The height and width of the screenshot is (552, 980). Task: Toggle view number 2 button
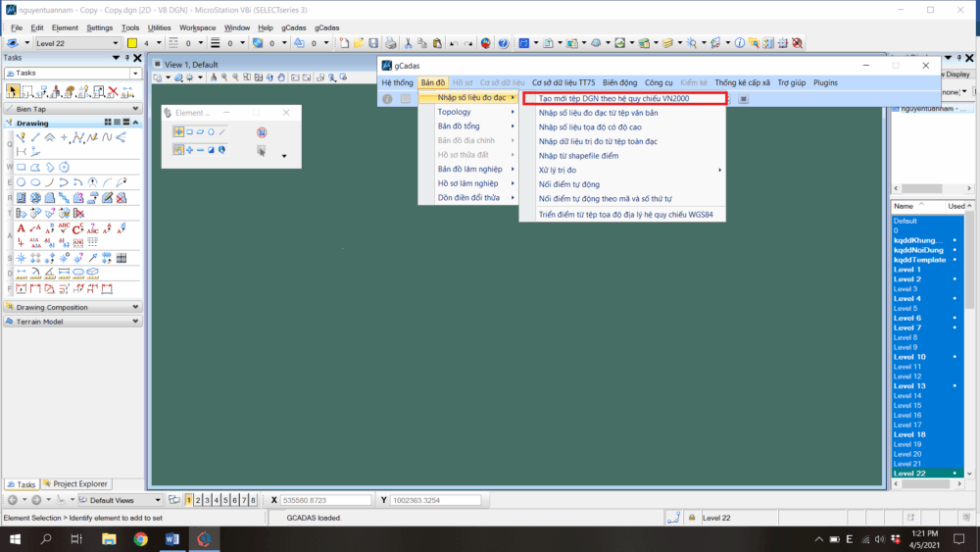198,500
